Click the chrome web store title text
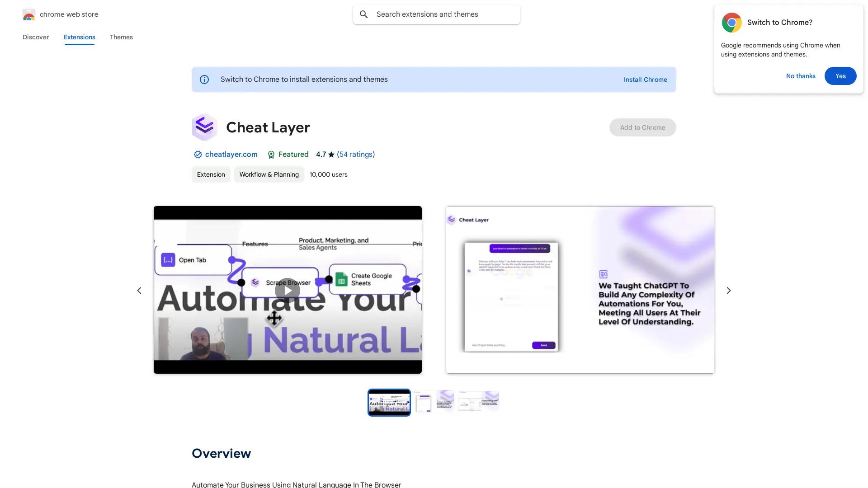 point(69,14)
